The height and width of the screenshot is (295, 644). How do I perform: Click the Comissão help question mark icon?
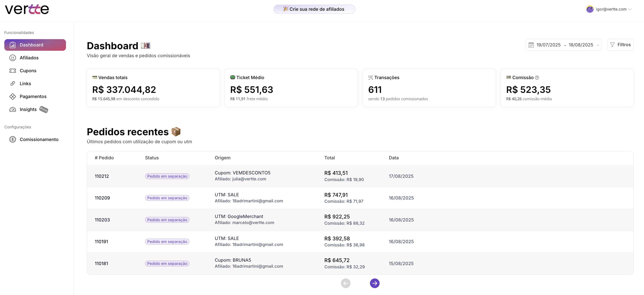click(x=537, y=78)
